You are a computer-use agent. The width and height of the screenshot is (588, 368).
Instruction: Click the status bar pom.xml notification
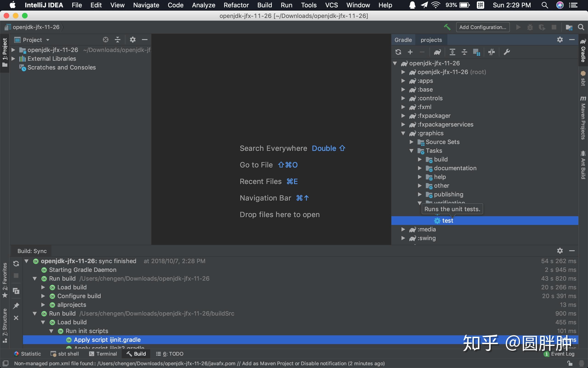199,363
